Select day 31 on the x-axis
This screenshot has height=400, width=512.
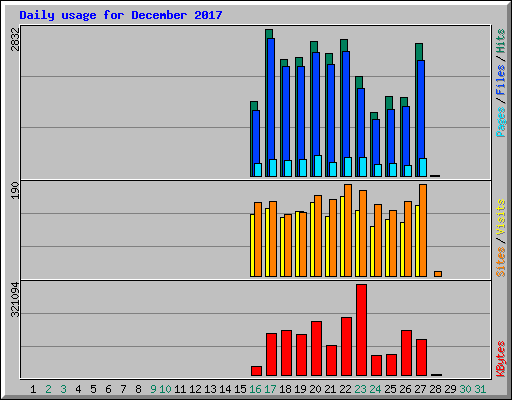point(480,389)
